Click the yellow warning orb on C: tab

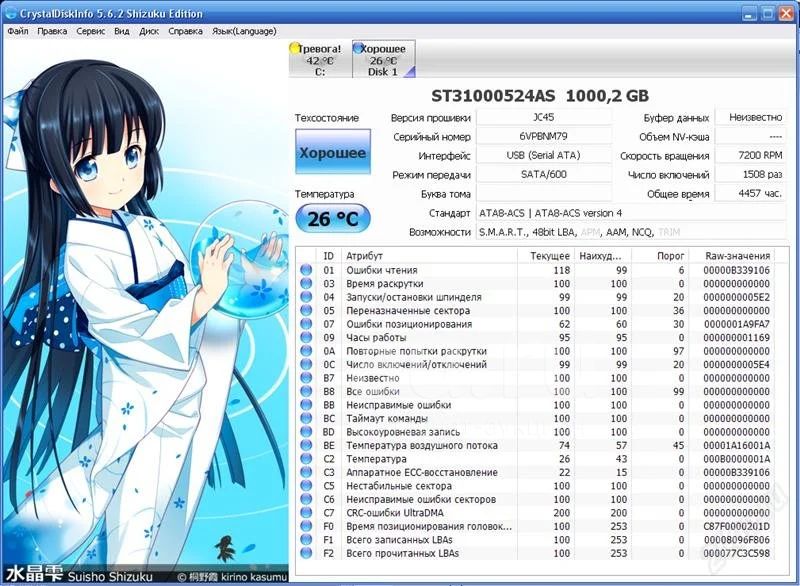(x=295, y=48)
